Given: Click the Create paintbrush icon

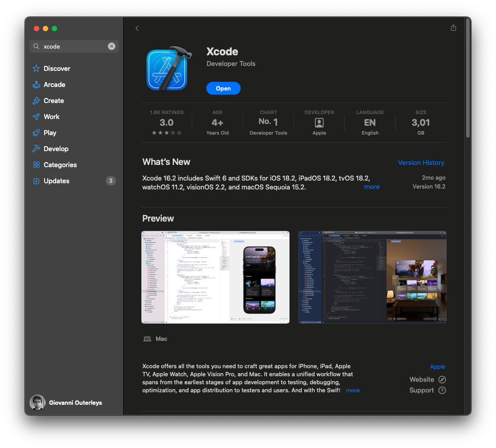Looking at the screenshot, I should pyautogui.click(x=37, y=101).
